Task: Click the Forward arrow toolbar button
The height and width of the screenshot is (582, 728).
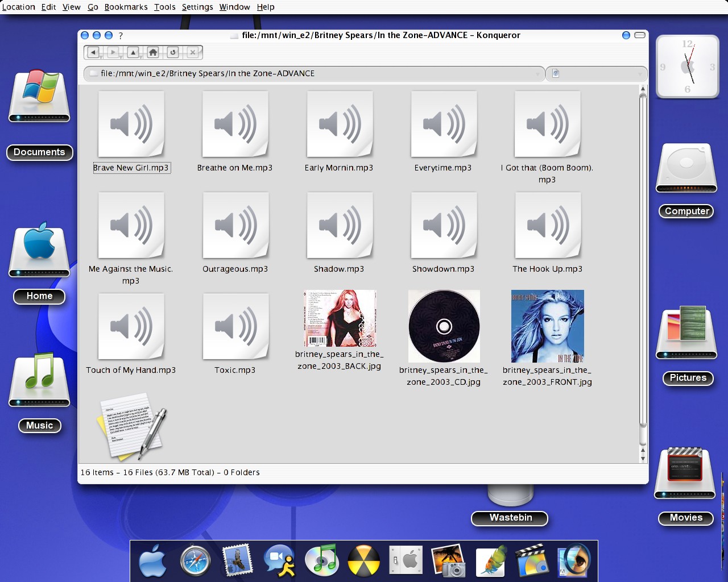Action: pyautogui.click(x=113, y=52)
